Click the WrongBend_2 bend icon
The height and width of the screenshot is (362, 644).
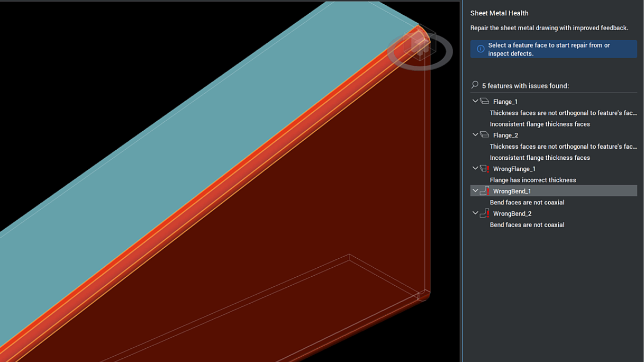484,213
